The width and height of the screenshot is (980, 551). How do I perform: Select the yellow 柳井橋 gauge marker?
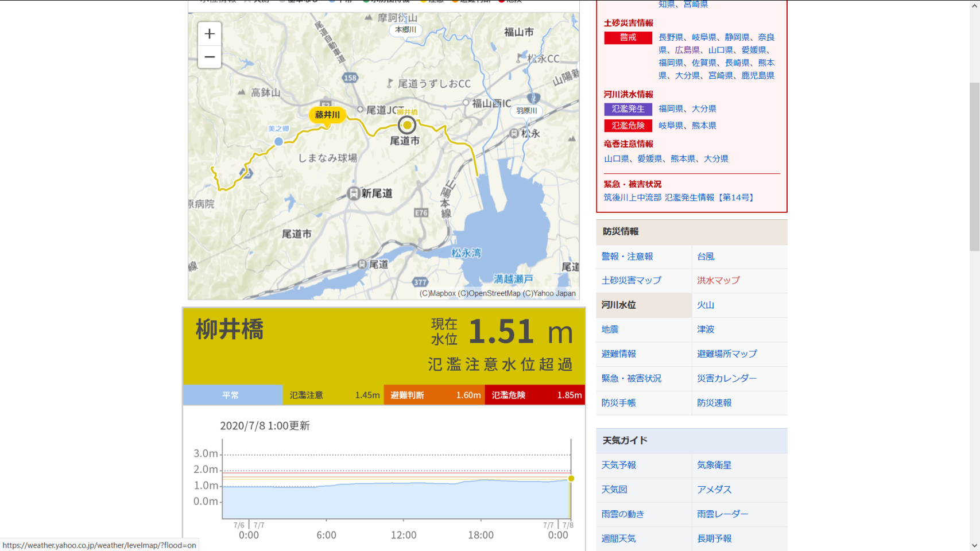(x=407, y=125)
